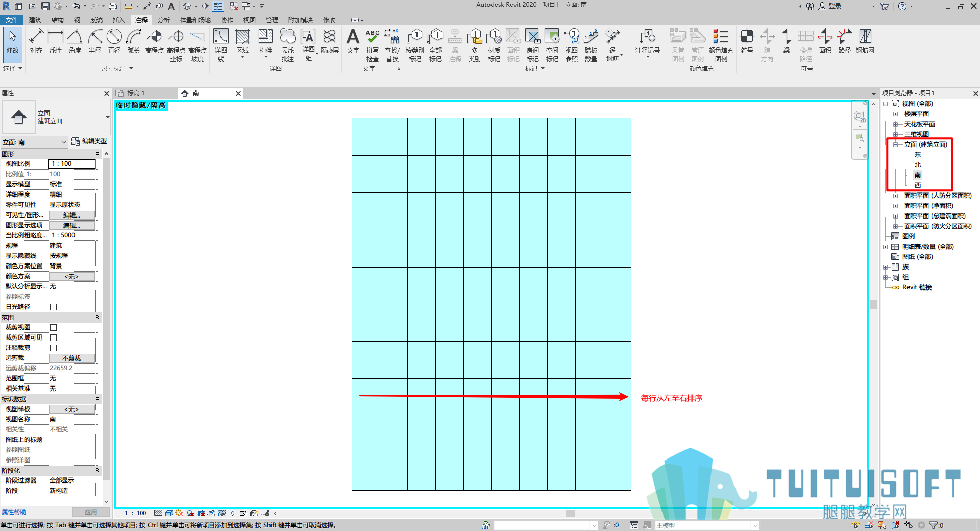Enable the 日光路径 sun path checkbox
Viewport: 980px width, 531px height.
[x=53, y=307]
